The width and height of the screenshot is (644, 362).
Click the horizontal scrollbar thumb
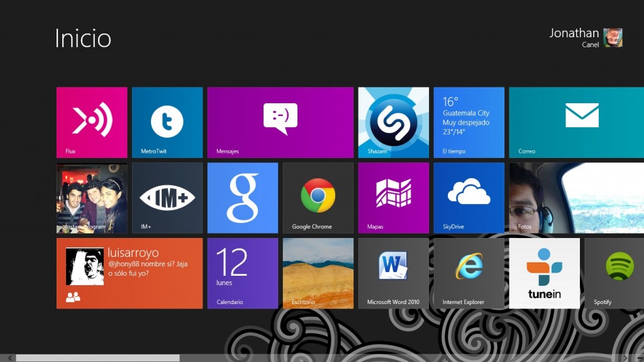tap(97, 358)
